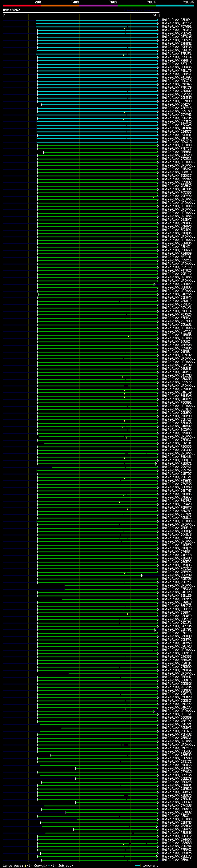Click the UniRef100_Q6CEP2 label

(176, 562)
